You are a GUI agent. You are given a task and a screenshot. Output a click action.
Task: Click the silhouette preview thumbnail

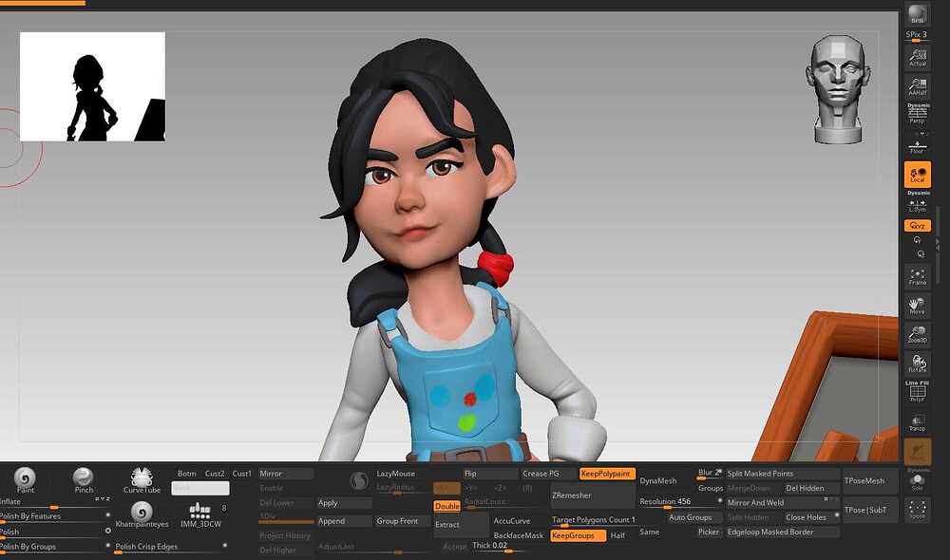pyautogui.click(x=92, y=86)
